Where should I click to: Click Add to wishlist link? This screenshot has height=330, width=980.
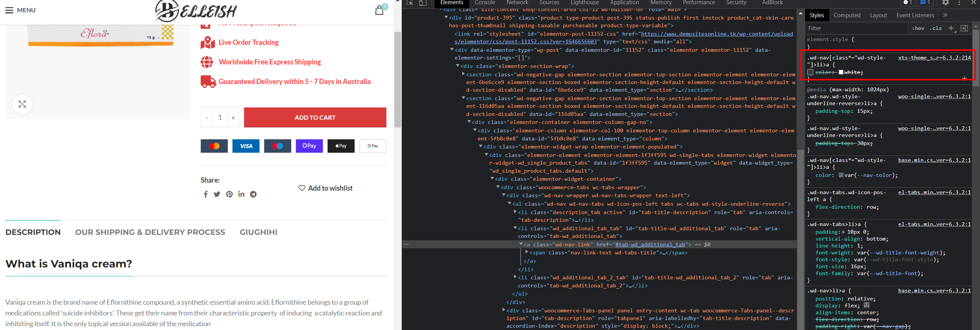click(325, 188)
